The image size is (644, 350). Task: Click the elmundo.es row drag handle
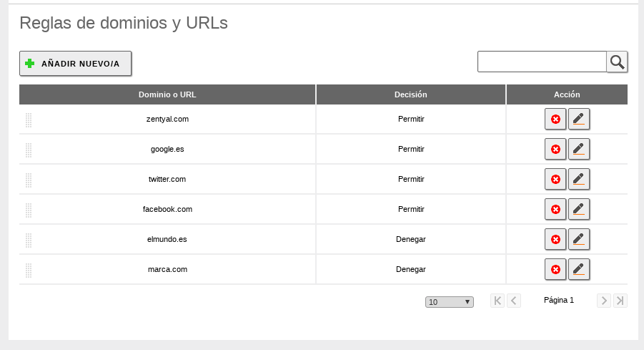tap(29, 240)
